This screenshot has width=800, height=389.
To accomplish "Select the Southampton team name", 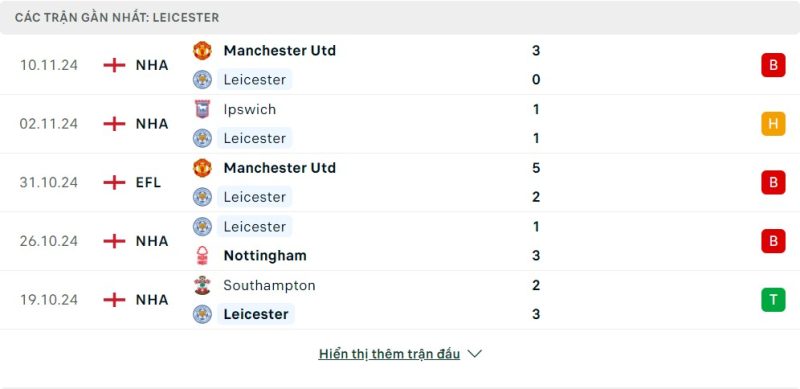I will coord(269,285).
